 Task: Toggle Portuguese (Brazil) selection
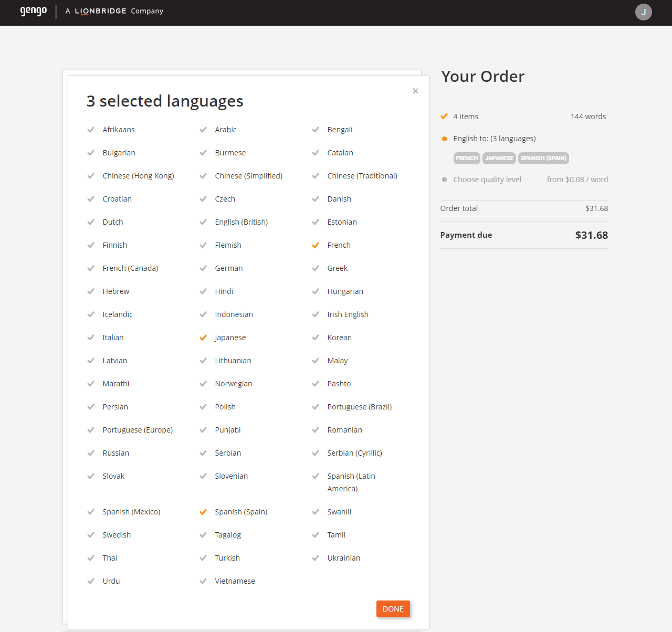(359, 407)
